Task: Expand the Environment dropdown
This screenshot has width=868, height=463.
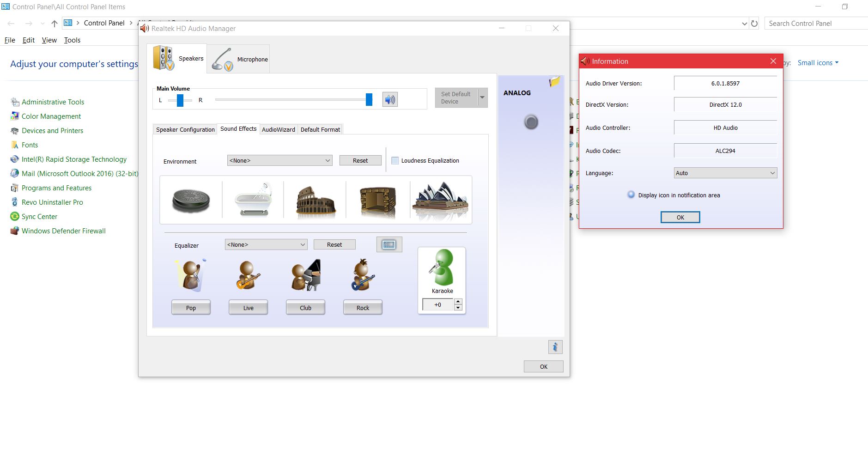Action: point(328,160)
